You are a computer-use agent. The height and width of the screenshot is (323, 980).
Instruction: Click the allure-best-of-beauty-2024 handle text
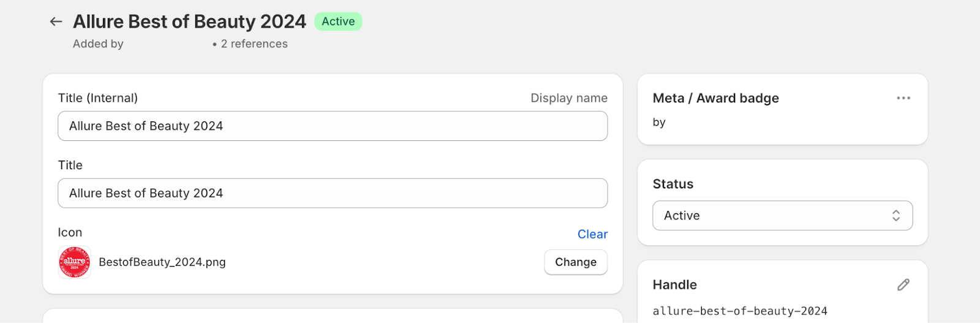[x=740, y=311]
